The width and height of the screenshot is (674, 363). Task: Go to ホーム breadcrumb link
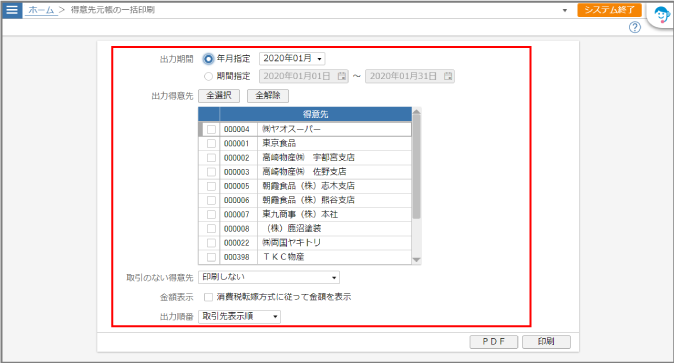pyautogui.click(x=41, y=10)
